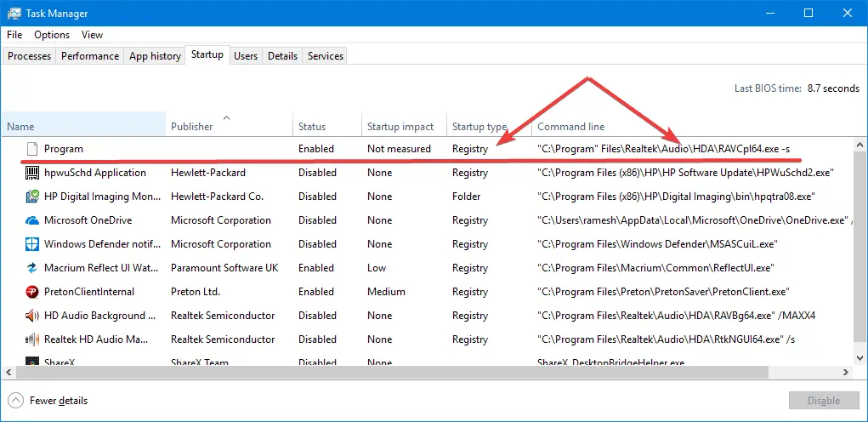Sort by the Startup impact column header
This screenshot has height=422, width=868.
click(x=404, y=124)
